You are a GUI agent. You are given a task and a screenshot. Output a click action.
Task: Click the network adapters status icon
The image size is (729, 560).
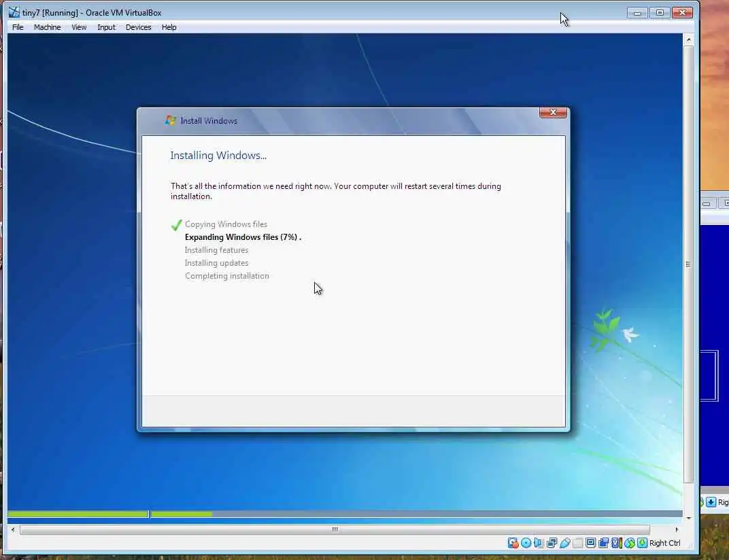pos(552,543)
